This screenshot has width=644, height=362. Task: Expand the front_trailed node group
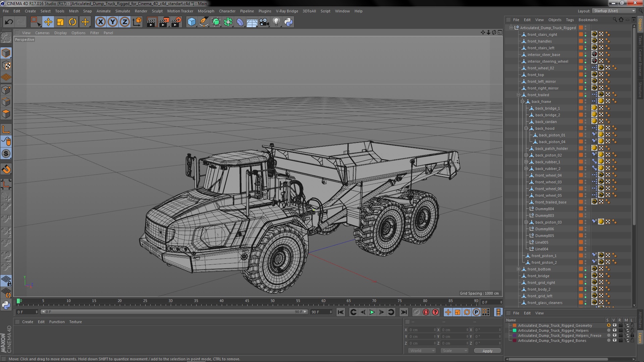pos(519,95)
